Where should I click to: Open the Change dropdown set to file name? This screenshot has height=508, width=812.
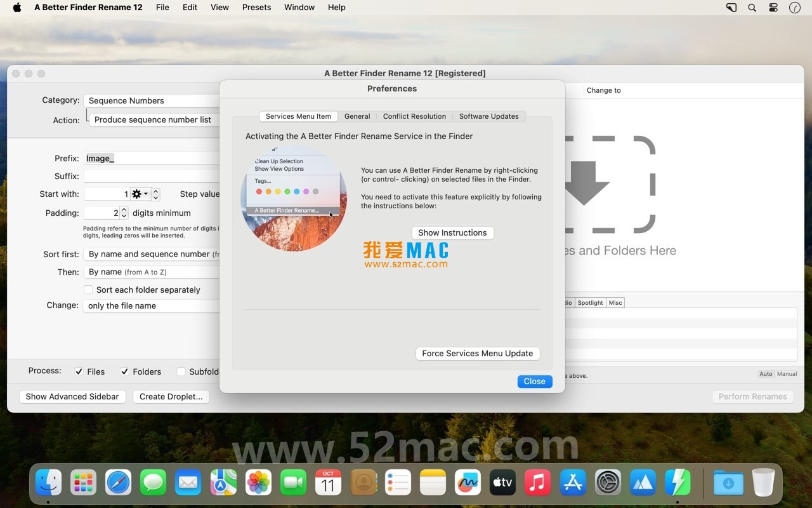152,305
